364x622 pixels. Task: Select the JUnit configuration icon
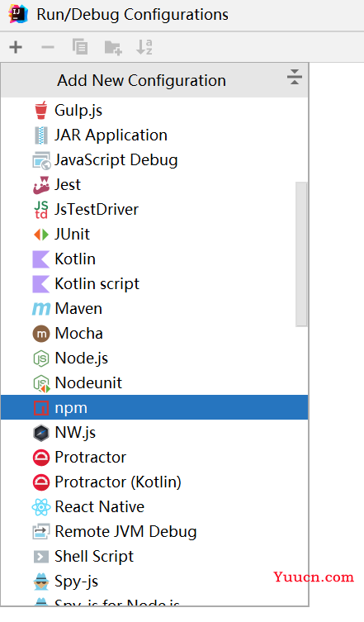click(x=41, y=235)
